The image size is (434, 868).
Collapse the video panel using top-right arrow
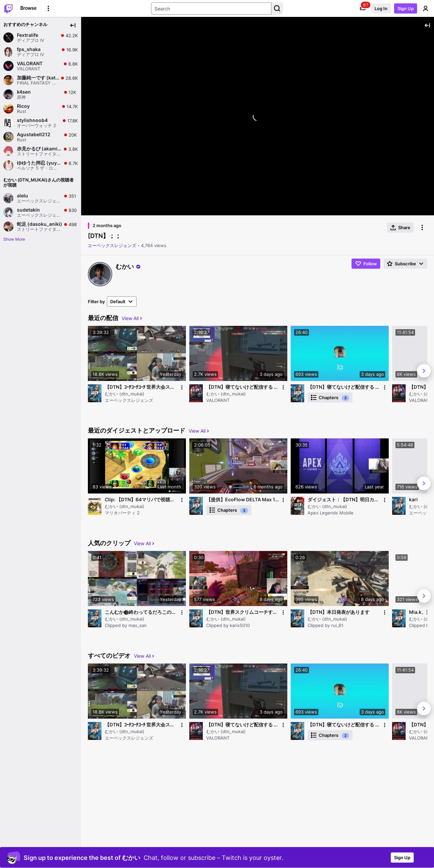[427, 25]
